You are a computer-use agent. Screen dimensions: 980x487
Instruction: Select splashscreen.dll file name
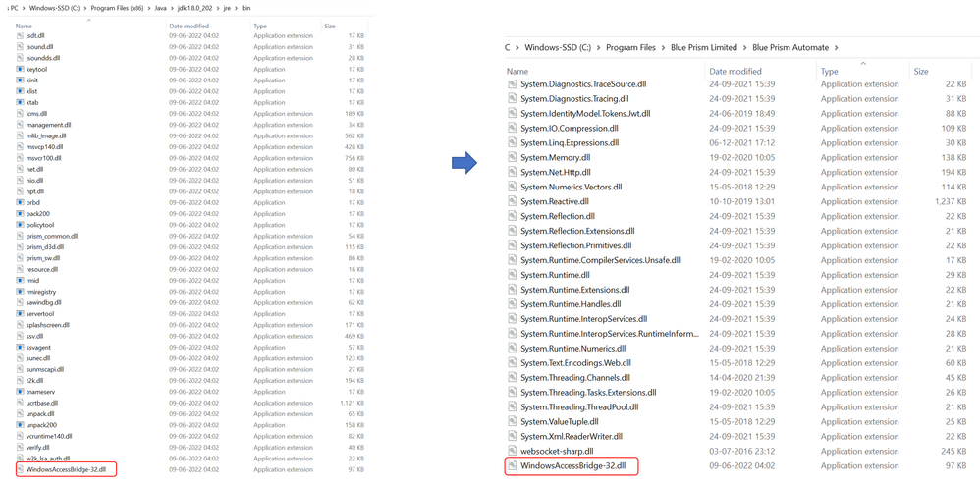click(48, 325)
